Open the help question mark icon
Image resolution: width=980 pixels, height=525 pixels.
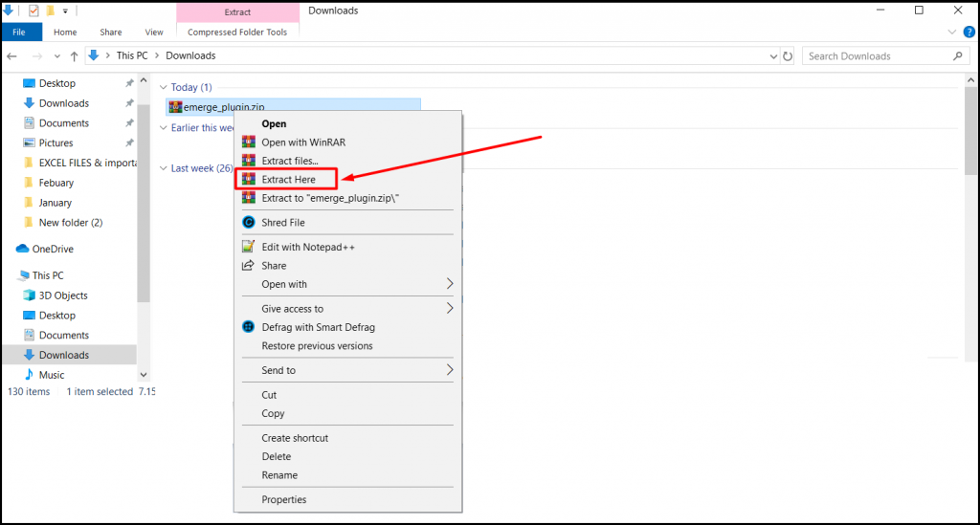969,32
